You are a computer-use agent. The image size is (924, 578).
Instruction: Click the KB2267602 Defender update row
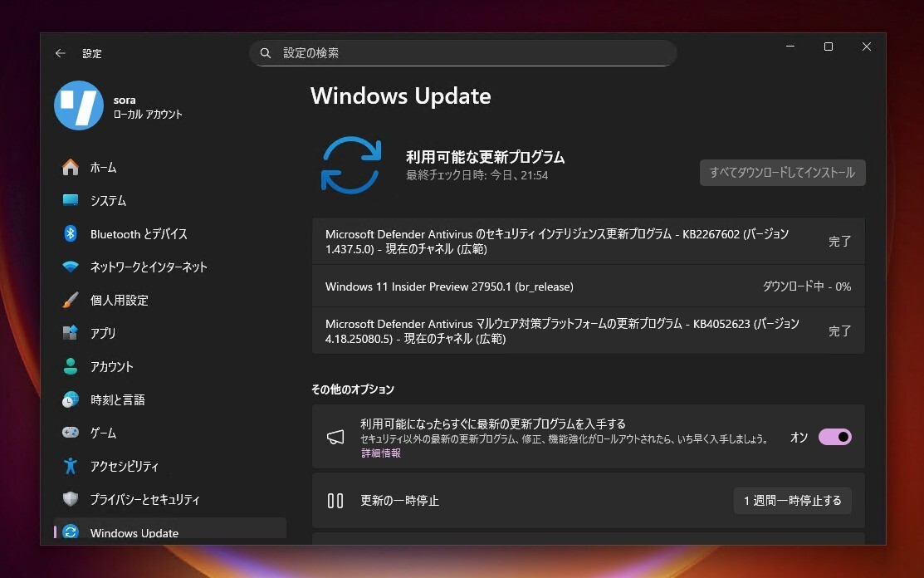(x=588, y=241)
